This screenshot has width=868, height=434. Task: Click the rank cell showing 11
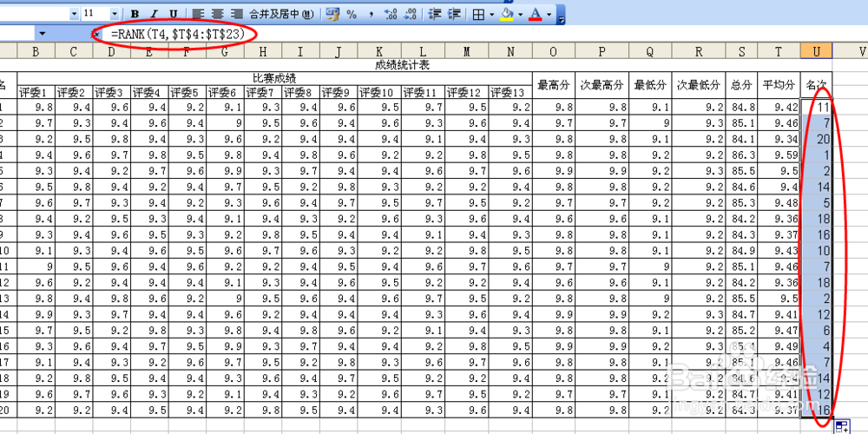pyautogui.click(x=816, y=108)
